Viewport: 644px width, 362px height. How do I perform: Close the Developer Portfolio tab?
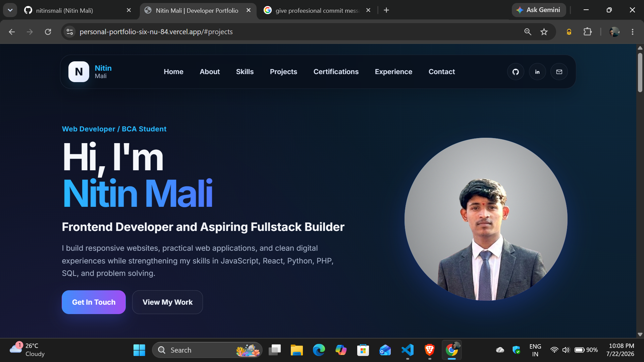249,10
